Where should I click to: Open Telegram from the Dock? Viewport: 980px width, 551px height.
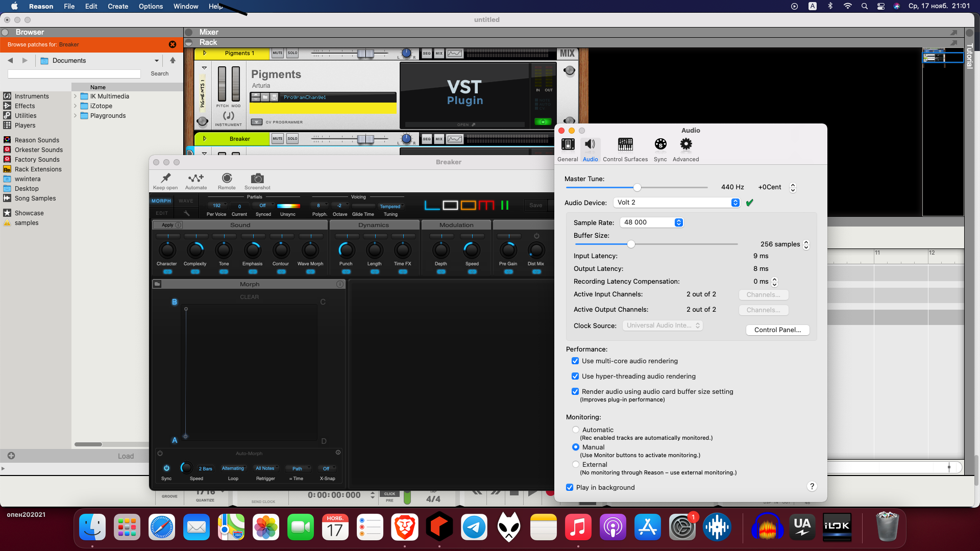(x=474, y=527)
